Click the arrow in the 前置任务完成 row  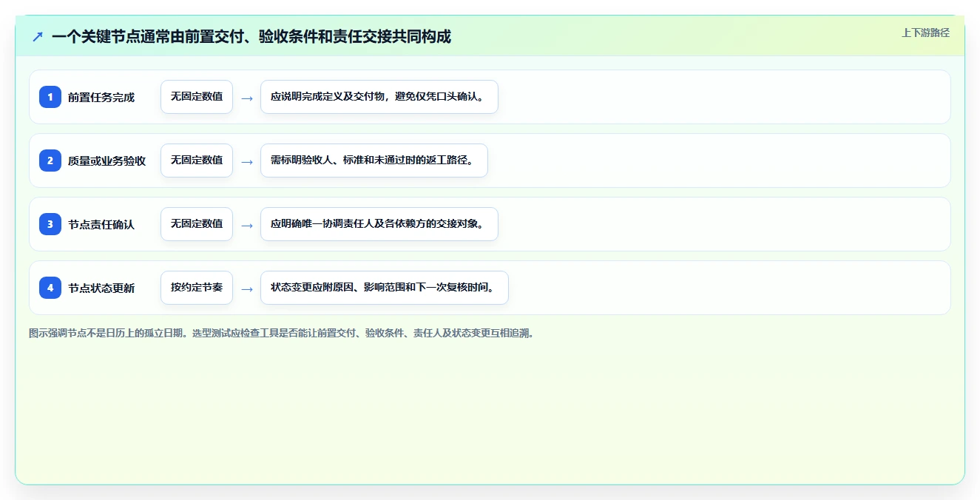(x=247, y=98)
